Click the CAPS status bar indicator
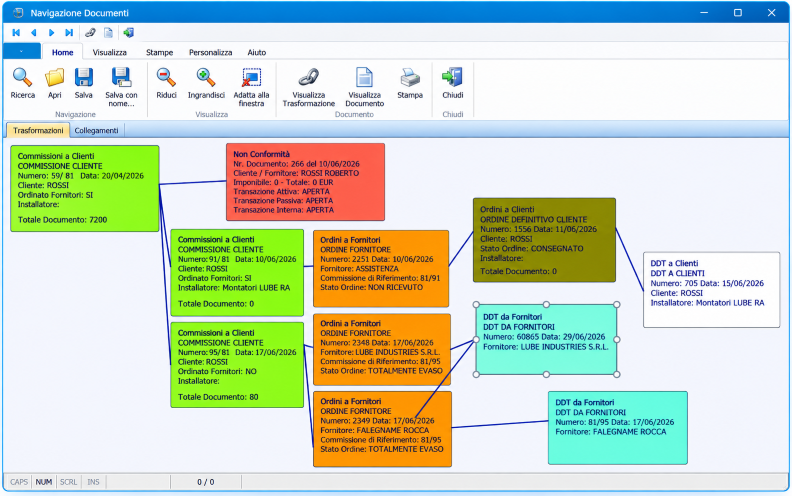Viewport: 792px width, 496px height. 19,482
